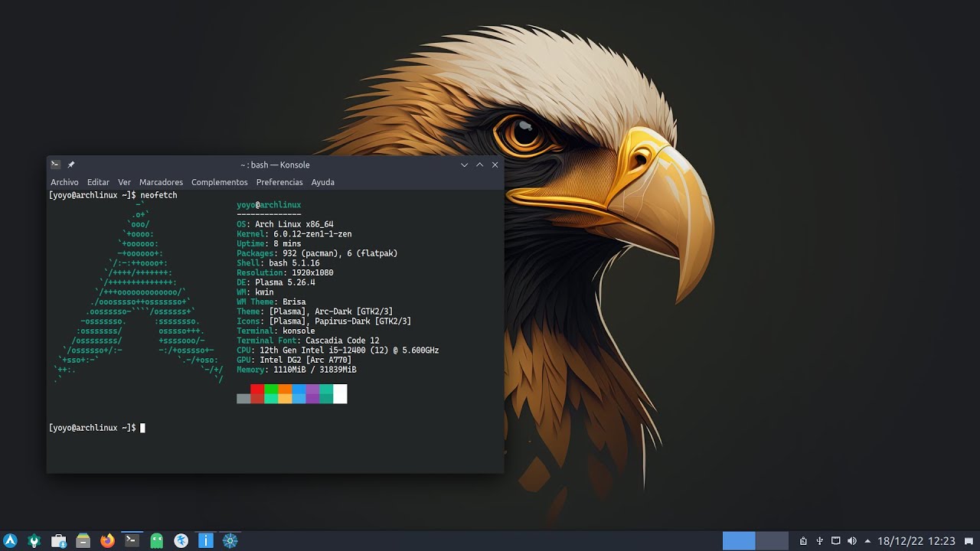The height and width of the screenshot is (551, 980).
Task: Click the 'WM Theme: Brisa' line
Action: tap(271, 302)
